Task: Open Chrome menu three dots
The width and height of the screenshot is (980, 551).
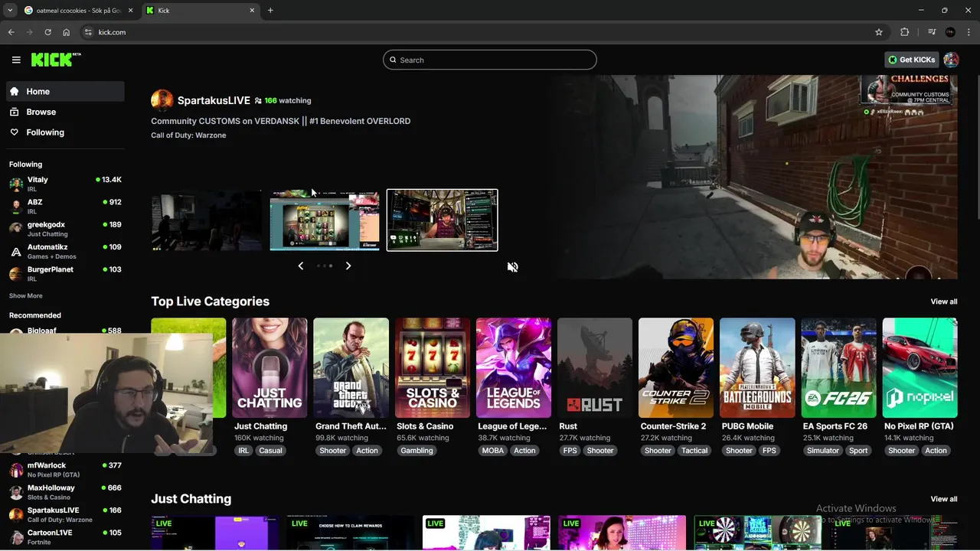Action: [x=969, y=32]
